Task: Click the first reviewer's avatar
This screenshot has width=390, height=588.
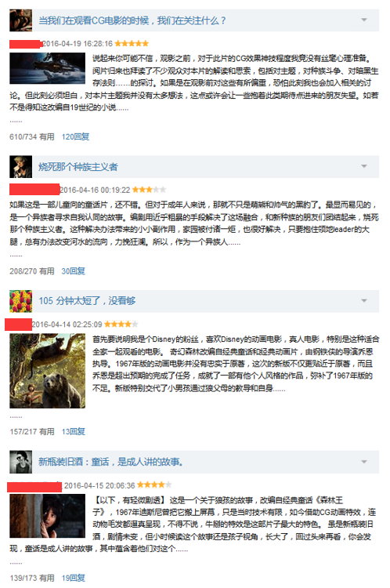Action: (20, 20)
